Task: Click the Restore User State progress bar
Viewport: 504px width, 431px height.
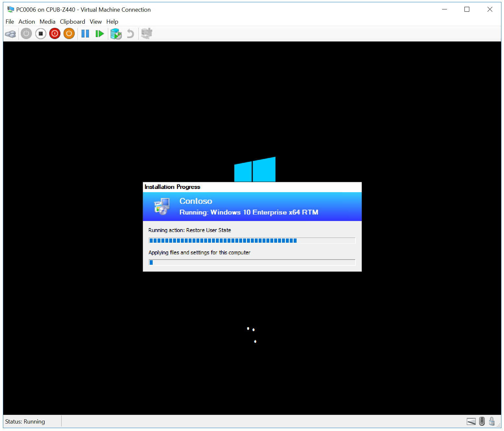Action: pyautogui.click(x=252, y=240)
